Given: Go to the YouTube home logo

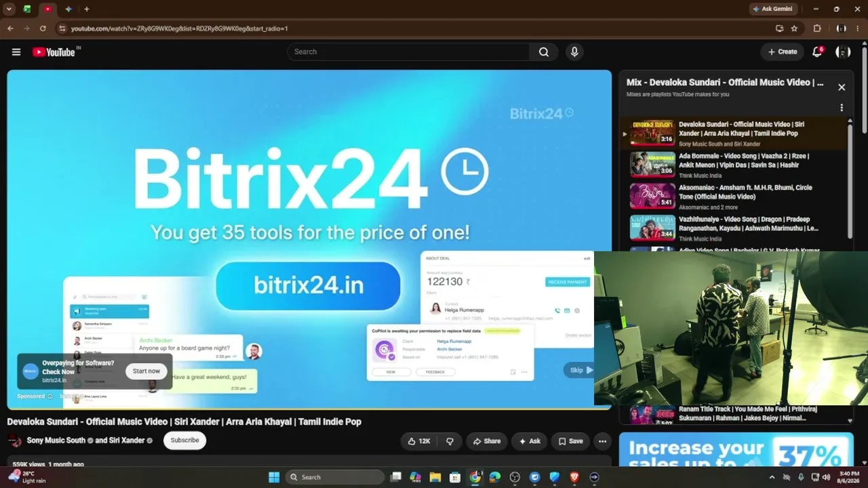Looking at the screenshot, I should point(56,52).
